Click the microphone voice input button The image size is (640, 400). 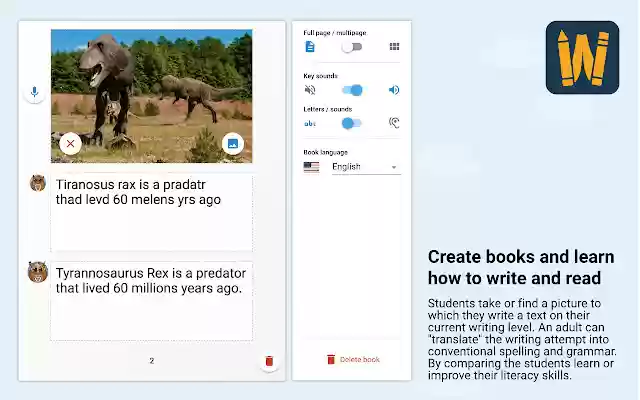click(35, 92)
